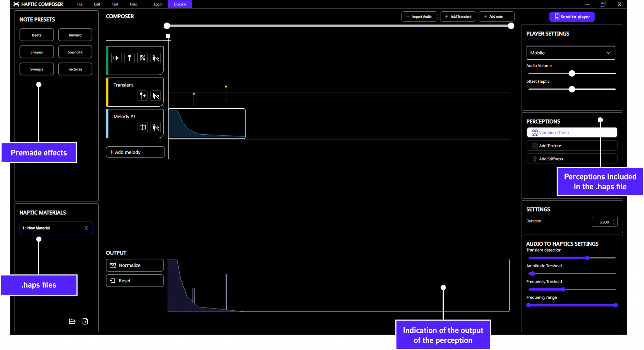
Task: Open the Help menu
Action: coord(134,4)
